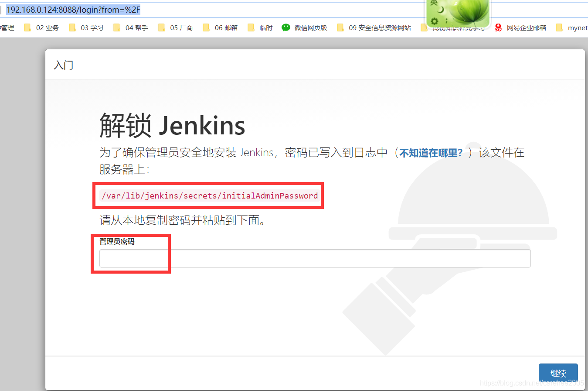Click the gear icon on the green widget

pyautogui.click(x=434, y=21)
